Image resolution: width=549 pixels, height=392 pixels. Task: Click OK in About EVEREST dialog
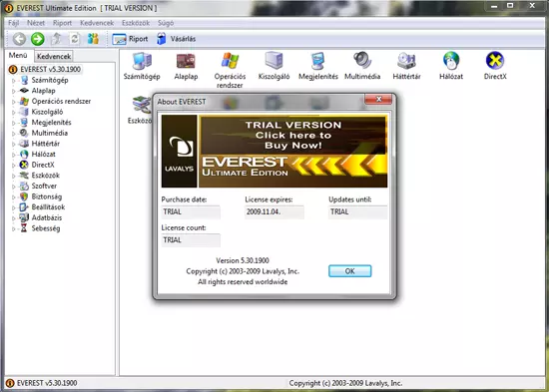click(349, 271)
